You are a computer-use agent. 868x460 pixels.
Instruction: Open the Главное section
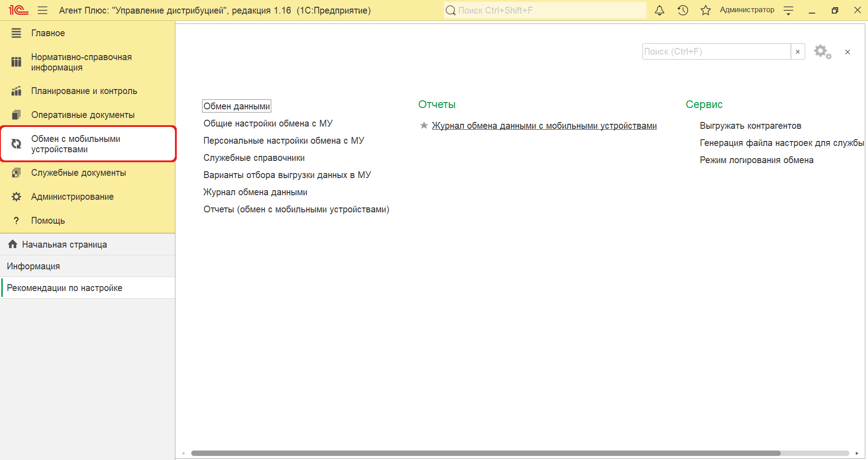click(48, 33)
